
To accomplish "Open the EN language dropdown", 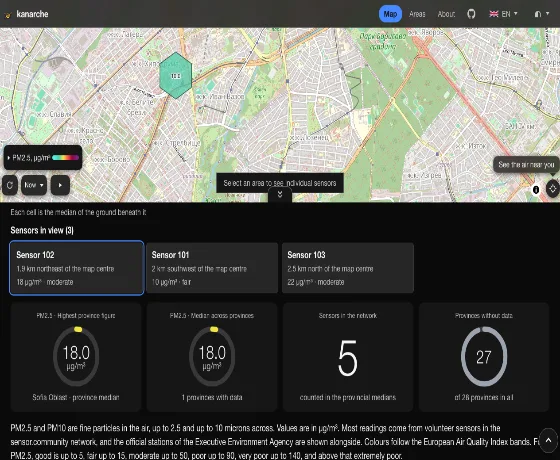I will (x=503, y=14).
